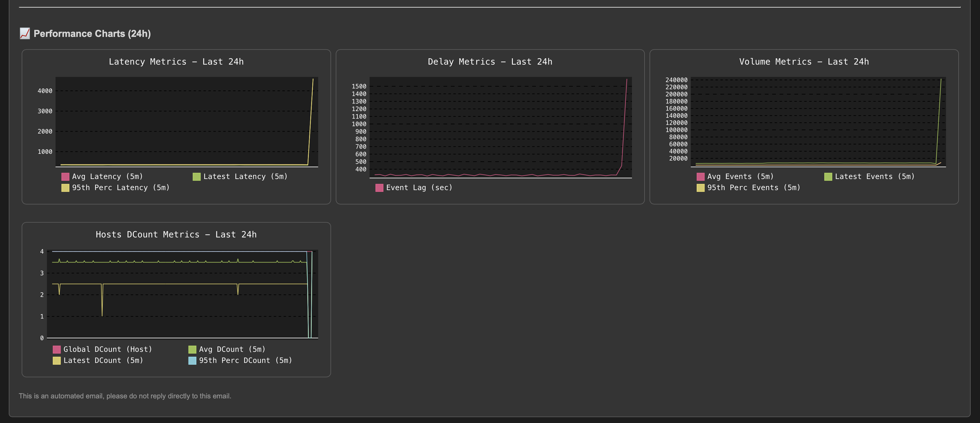
Task: Click the yellow 95th Perc Latency swatch
Action: pyautogui.click(x=66, y=188)
